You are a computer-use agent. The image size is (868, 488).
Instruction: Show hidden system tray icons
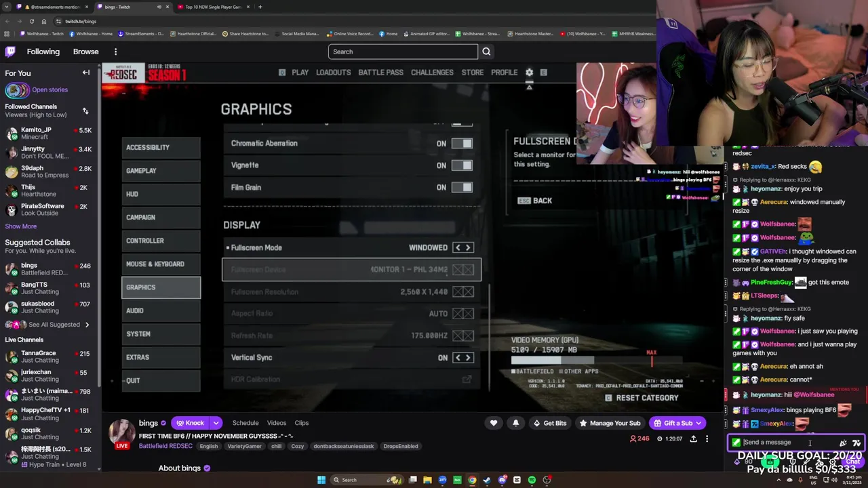778,480
